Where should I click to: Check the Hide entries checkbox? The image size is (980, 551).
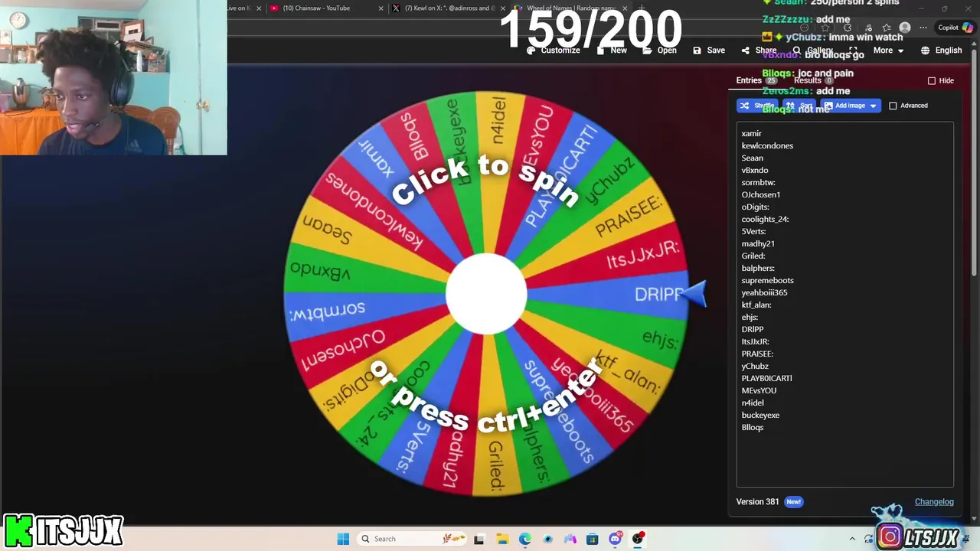pos(932,80)
